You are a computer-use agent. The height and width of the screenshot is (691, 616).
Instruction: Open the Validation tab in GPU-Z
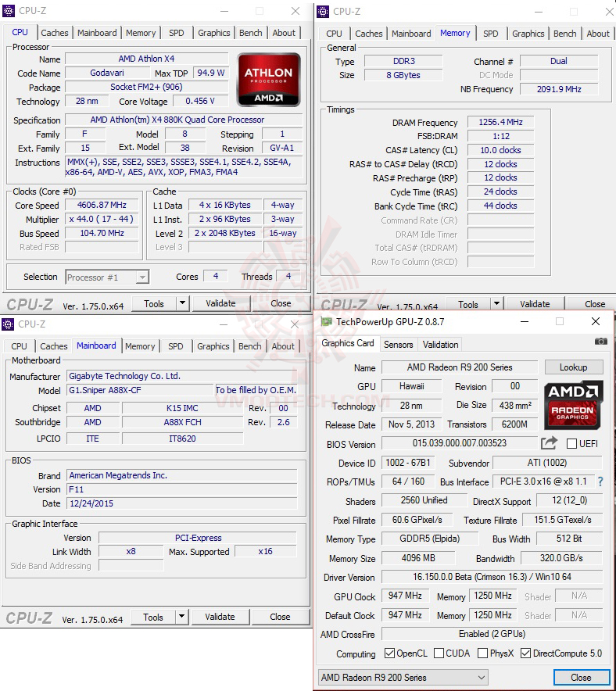click(x=441, y=345)
